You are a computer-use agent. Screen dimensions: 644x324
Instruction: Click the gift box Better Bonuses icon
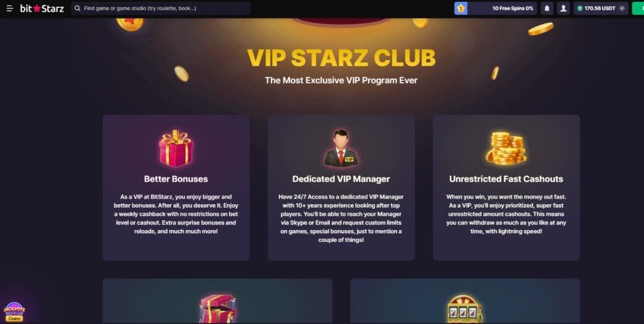tap(176, 148)
